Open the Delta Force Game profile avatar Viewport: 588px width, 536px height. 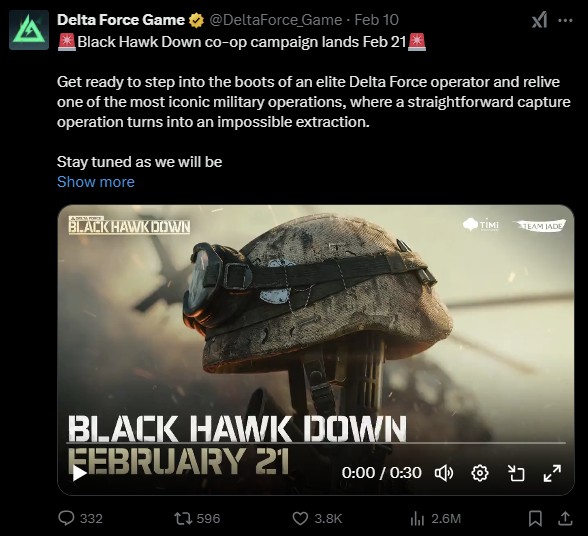coord(29,30)
